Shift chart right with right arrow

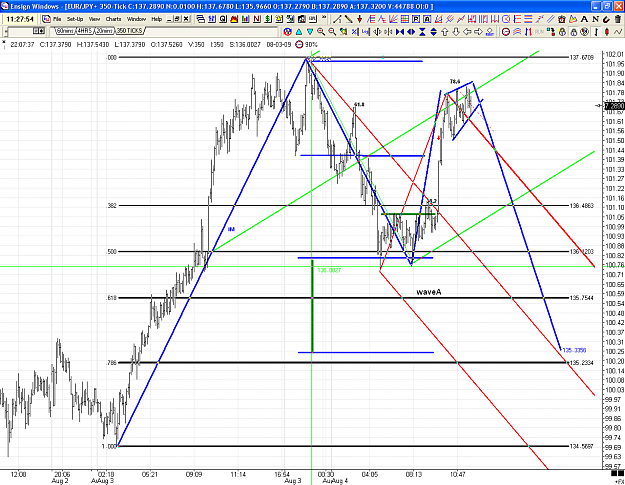click(478, 31)
